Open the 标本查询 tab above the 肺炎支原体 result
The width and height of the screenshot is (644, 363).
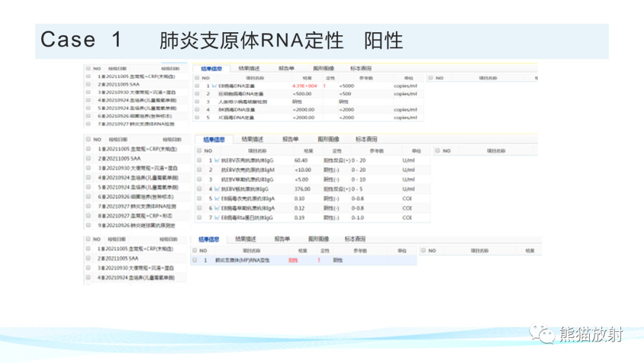(355, 239)
